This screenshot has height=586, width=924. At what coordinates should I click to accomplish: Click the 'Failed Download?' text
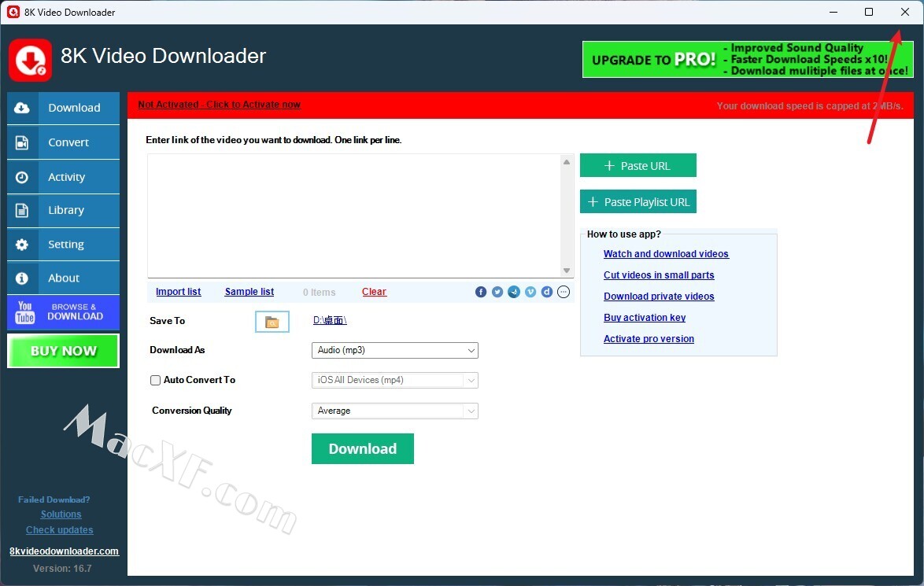tap(54, 500)
